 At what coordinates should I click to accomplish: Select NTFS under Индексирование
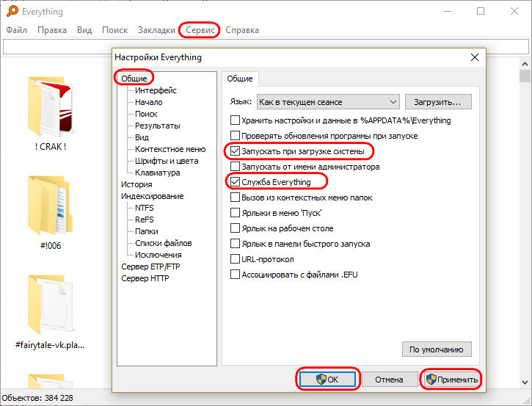[145, 208]
